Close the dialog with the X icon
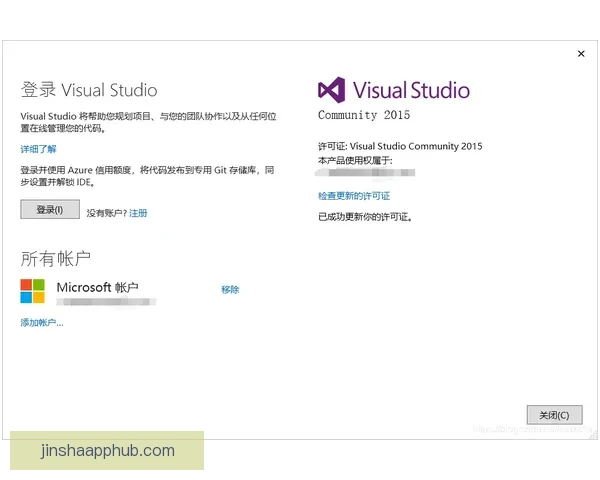This screenshot has width=600, height=480. [x=581, y=54]
